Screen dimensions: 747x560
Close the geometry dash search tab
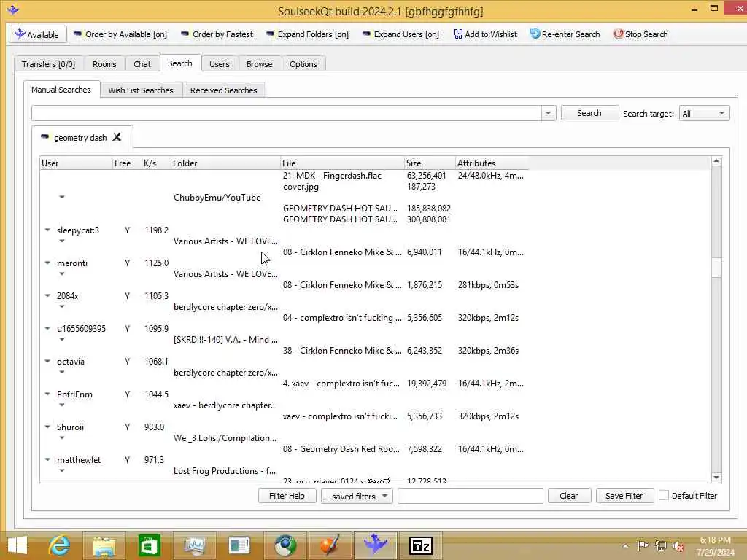tap(117, 137)
